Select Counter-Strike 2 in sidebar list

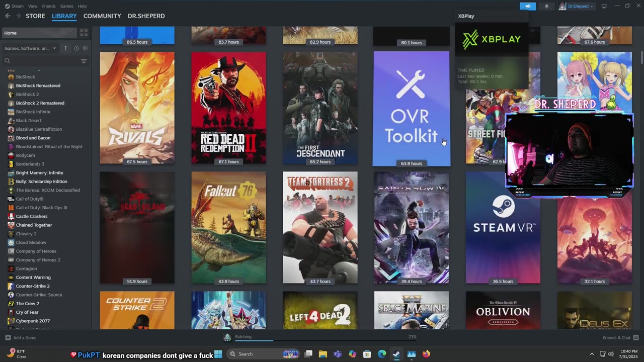coord(33,286)
